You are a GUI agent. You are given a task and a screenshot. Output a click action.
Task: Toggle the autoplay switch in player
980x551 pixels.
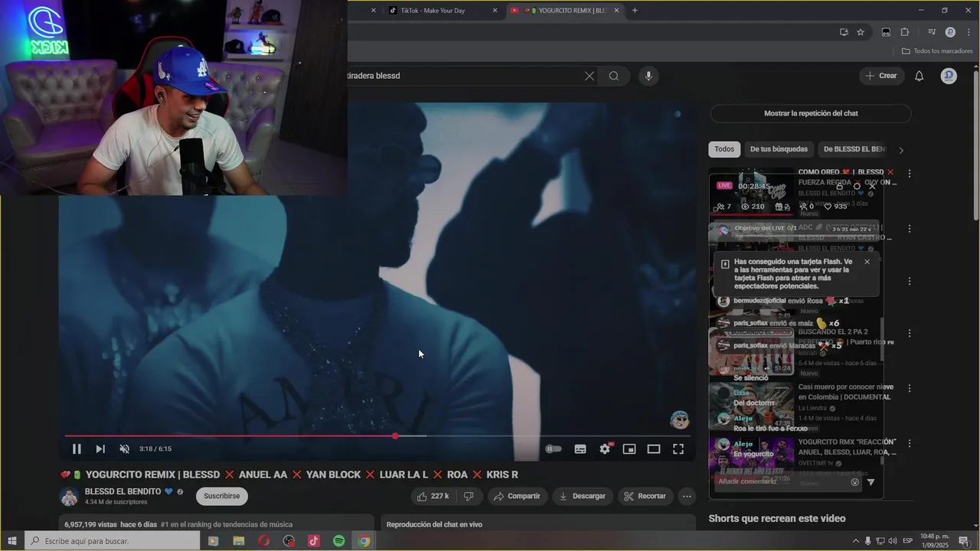click(554, 449)
